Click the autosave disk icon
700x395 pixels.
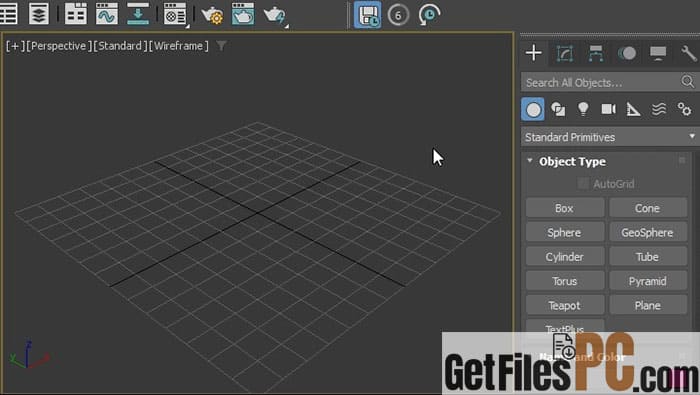[367, 15]
